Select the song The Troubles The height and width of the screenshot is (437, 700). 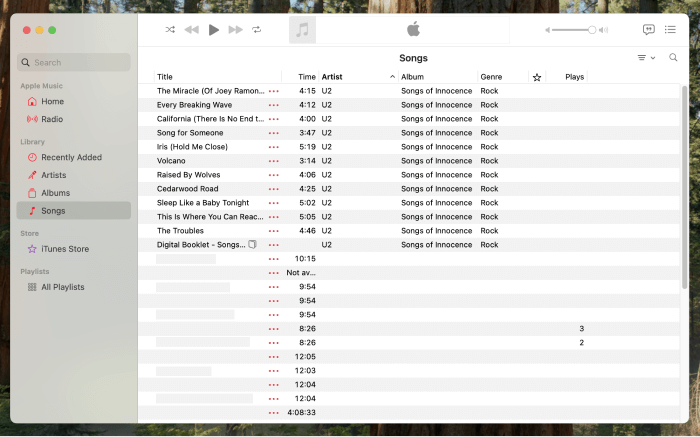point(180,231)
